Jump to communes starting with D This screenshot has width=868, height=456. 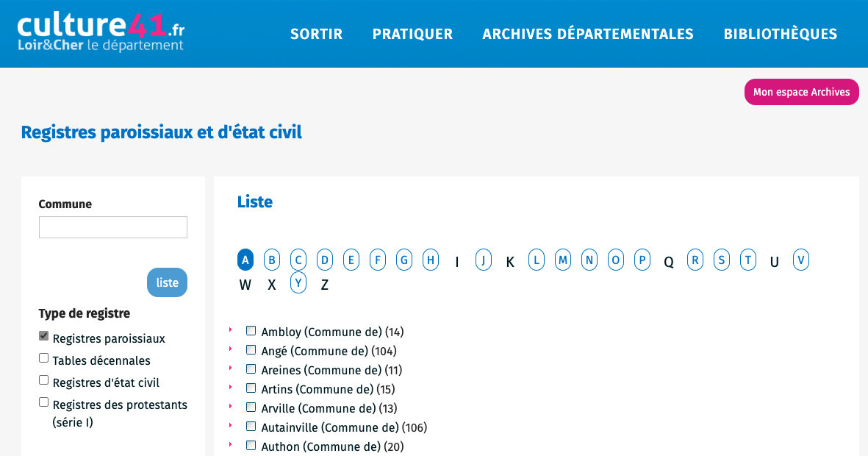pos(325,260)
